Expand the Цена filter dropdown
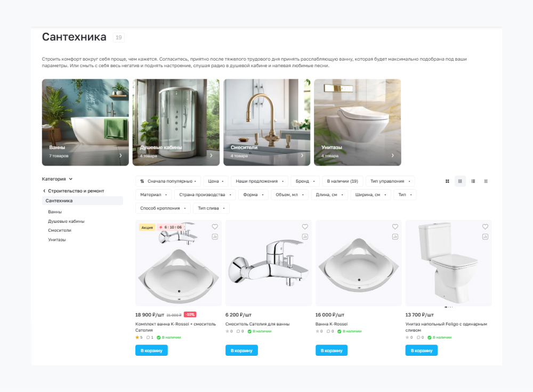Screen dimensions: 533x392 (216, 181)
